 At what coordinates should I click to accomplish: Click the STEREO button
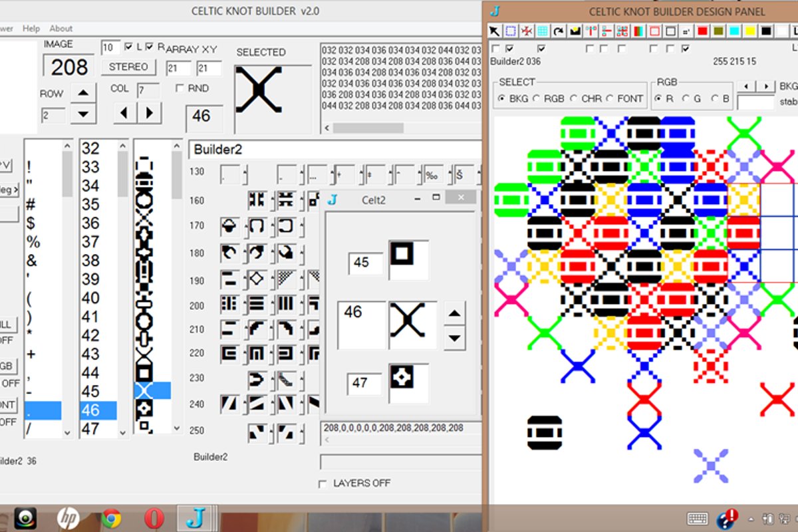coord(128,67)
